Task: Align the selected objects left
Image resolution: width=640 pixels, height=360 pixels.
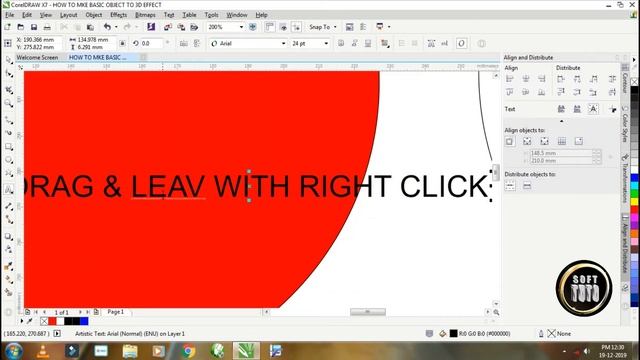Action: coord(510,79)
